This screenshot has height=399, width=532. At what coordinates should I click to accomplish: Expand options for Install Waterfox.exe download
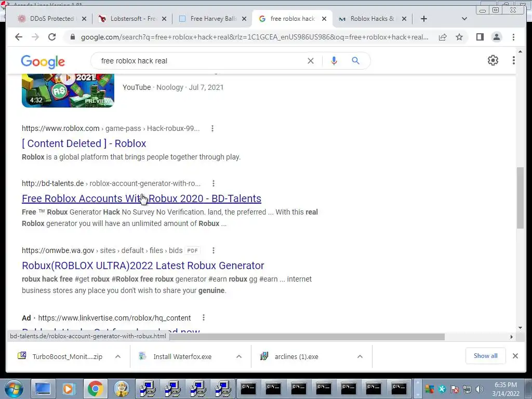point(239,356)
